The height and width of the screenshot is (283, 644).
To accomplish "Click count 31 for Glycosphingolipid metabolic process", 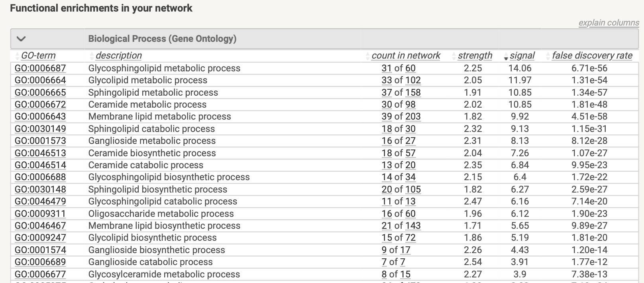I will [x=386, y=68].
